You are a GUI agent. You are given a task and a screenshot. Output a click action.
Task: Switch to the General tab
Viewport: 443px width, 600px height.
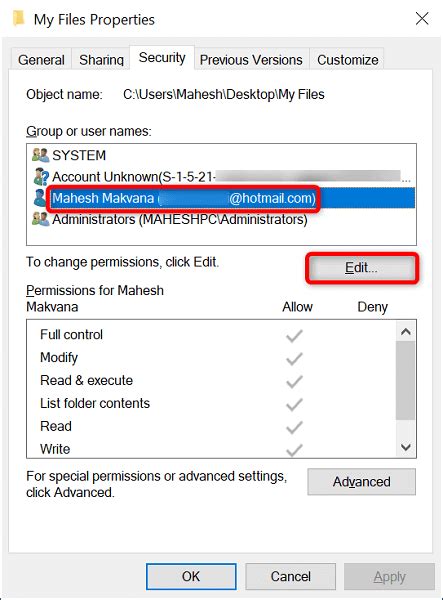coord(41,60)
